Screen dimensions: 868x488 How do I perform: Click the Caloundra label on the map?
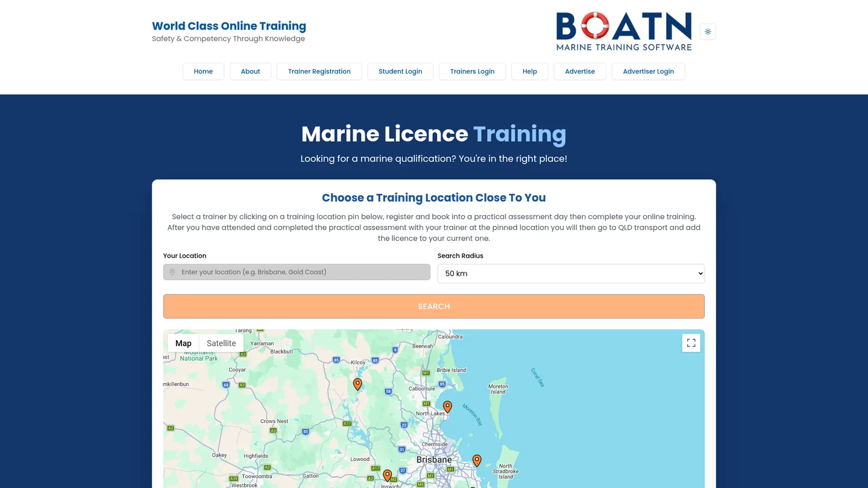coord(450,337)
